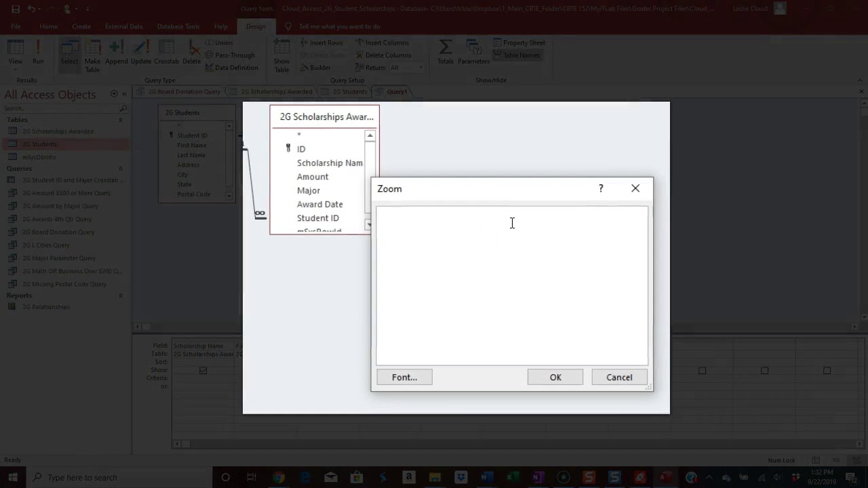Collapse the Reports group
The image size is (868, 488).
click(x=121, y=296)
